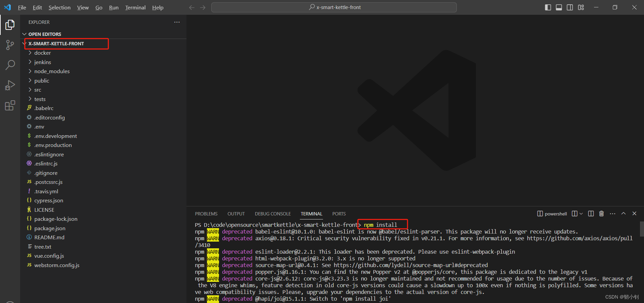Switch to the Problems tab

206,214
